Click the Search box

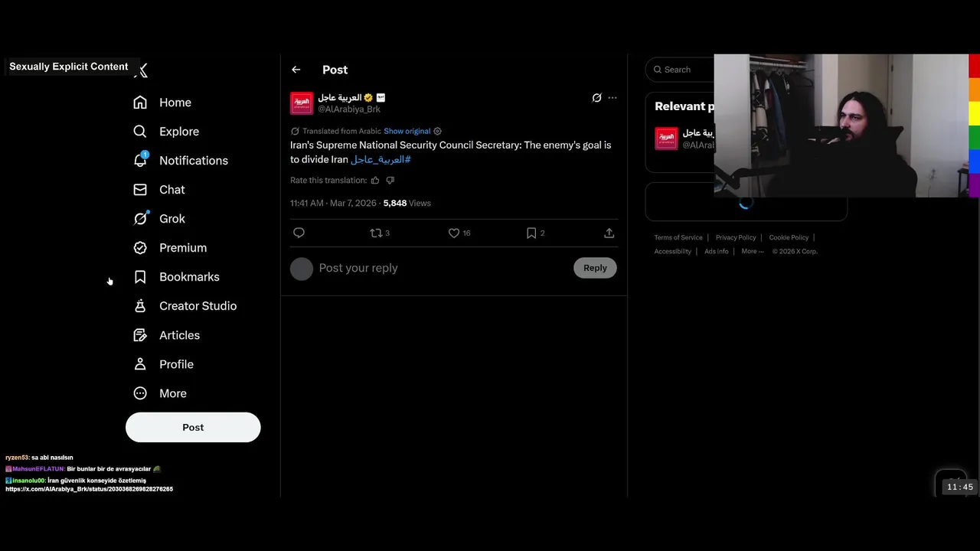(681, 70)
